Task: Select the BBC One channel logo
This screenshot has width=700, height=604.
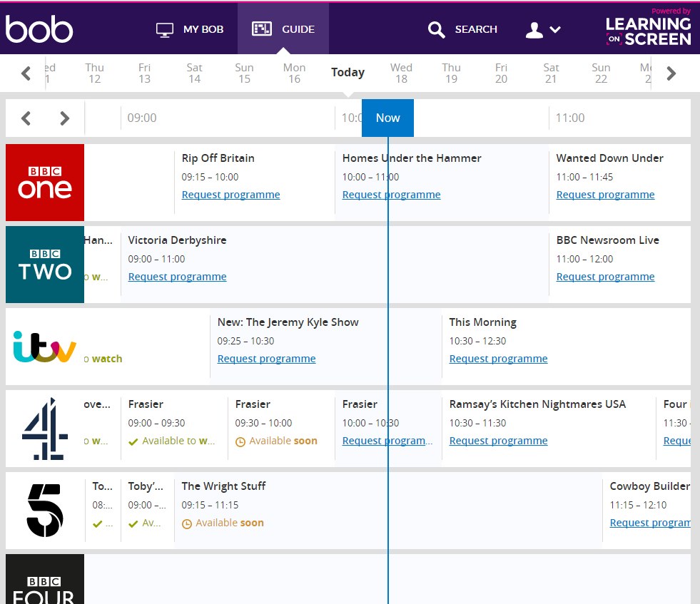Action: (45, 183)
